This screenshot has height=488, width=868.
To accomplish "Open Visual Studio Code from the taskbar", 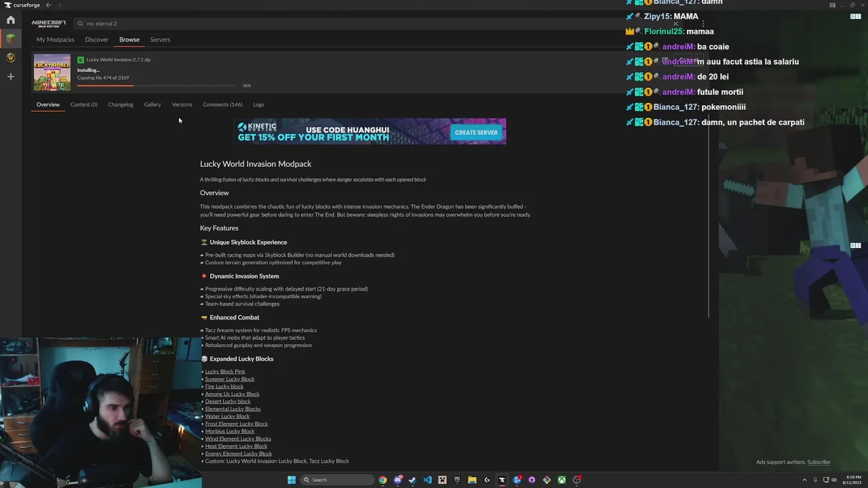I will [x=428, y=480].
